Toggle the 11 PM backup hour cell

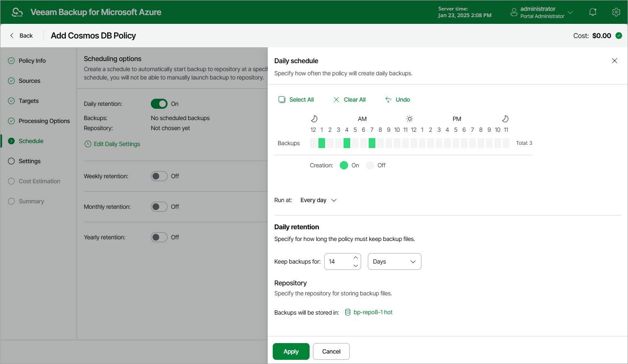pos(506,143)
